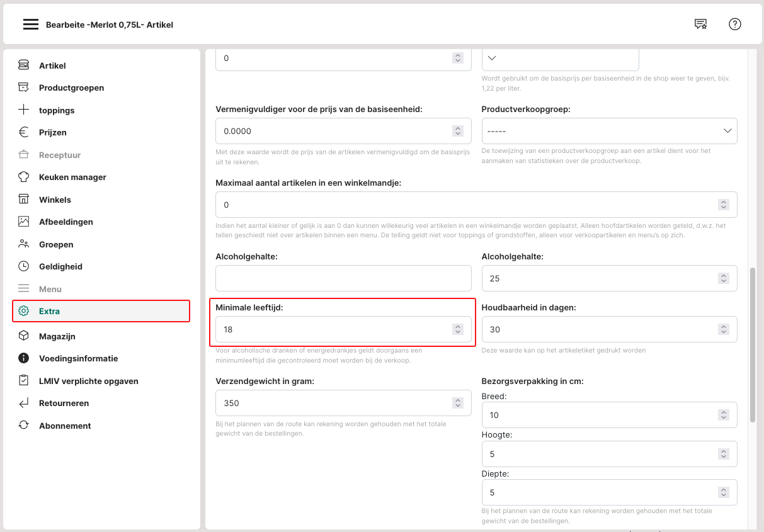Viewport: 764px width, 532px height.
Task: Click the vertical scrollbar on the right
Action: coord(752,345)
